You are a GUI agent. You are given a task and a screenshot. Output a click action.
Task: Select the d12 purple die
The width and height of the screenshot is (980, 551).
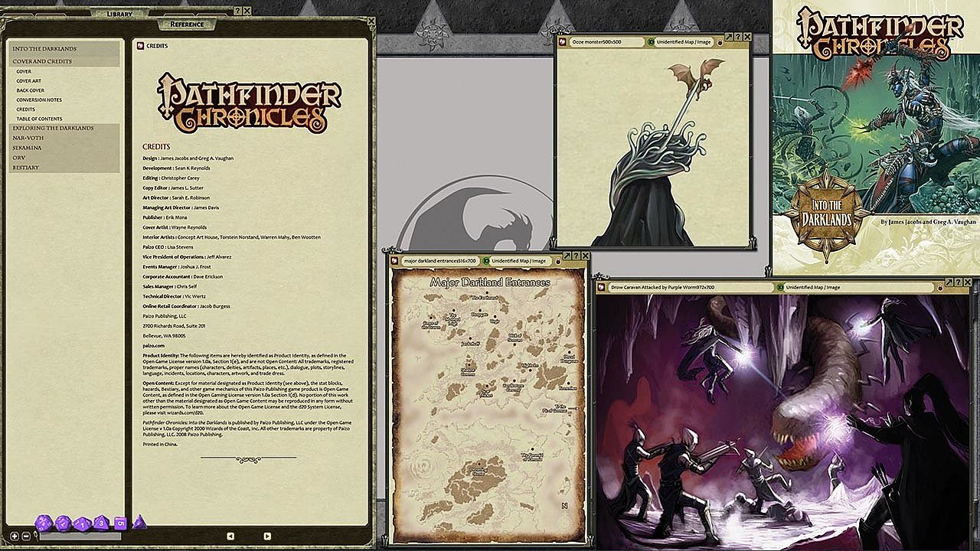click(64, 523)
